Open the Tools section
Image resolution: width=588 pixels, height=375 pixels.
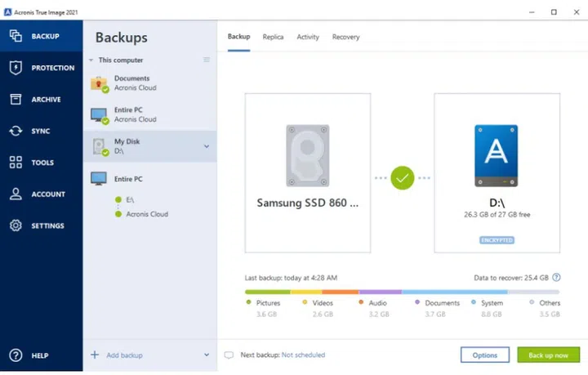(41, 163)
